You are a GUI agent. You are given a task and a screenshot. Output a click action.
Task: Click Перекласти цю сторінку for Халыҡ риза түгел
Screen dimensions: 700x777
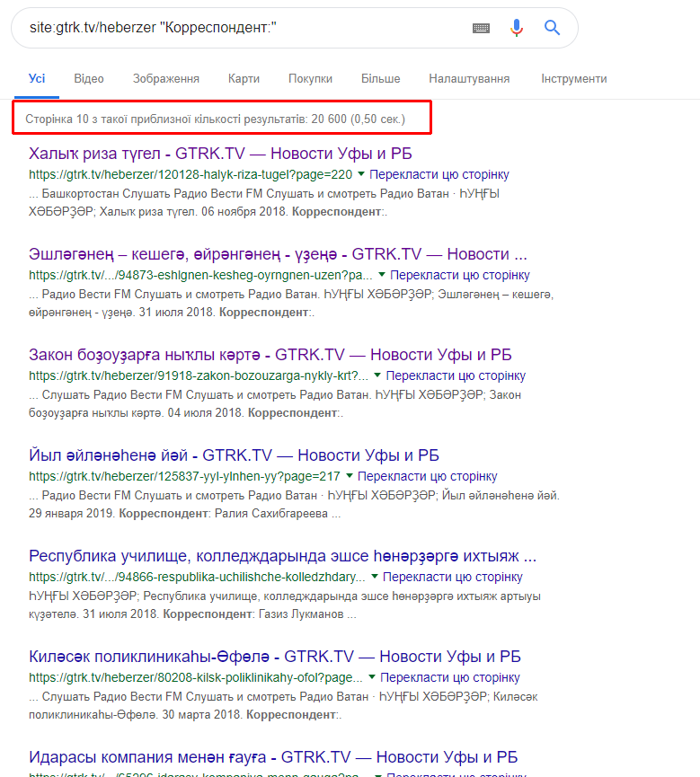(x=439, y=174)
